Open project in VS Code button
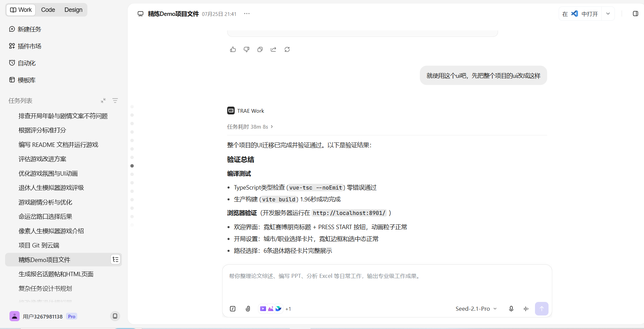 (x=580, y=14)
